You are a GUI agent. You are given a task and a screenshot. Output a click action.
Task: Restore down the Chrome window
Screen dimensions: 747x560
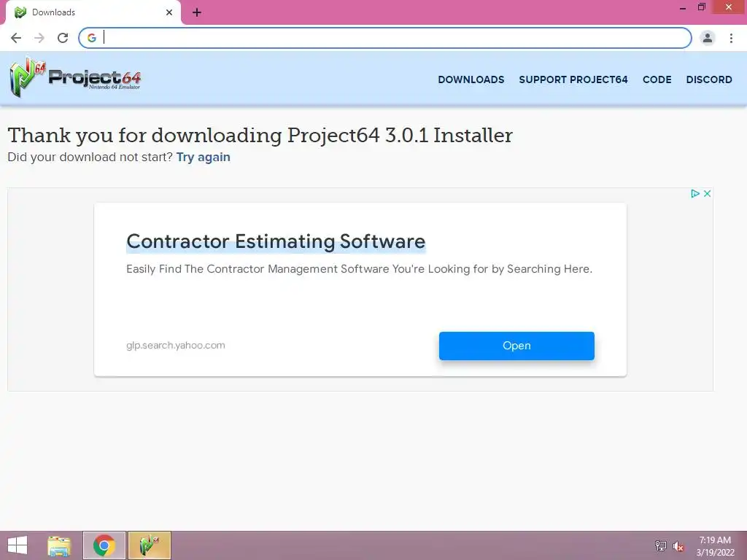701,7
